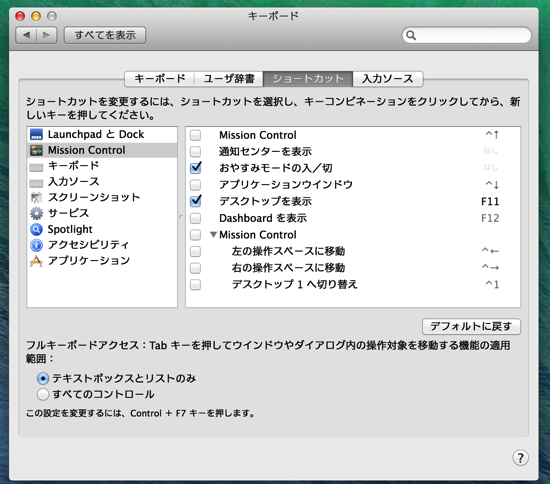Viewport: 550px width, 484px height.
Task: Select Launchpad と Dock in category list
Action: point(102,134)
